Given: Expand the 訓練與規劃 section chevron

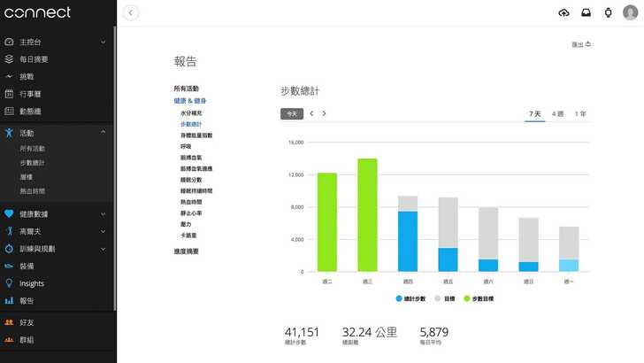Looking at the screenshot, I should click(103, 249).
